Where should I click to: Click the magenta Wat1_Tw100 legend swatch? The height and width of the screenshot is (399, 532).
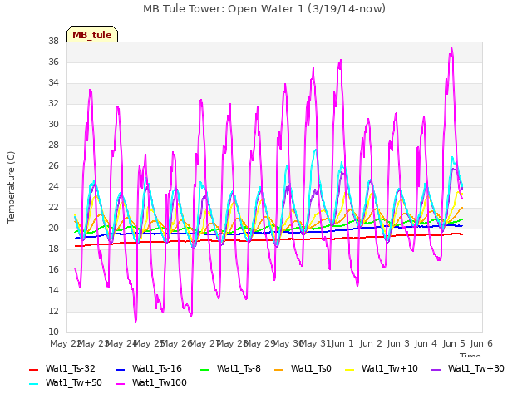[x=120, y=384]
